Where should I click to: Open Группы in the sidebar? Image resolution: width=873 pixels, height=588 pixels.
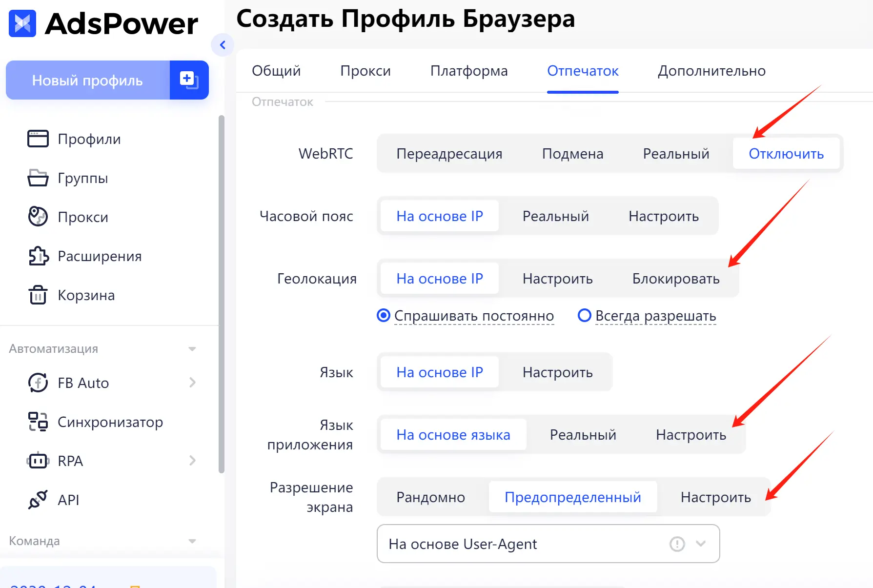pos(83,178)
